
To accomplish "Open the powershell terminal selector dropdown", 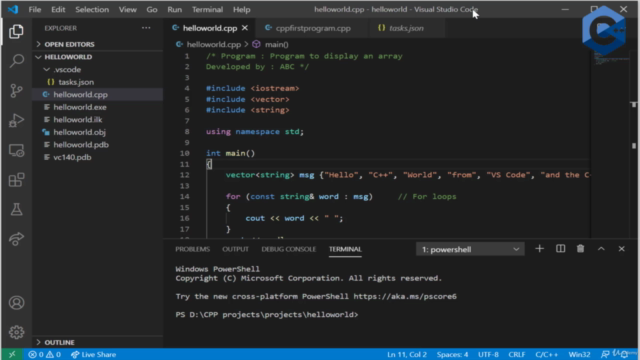I will click(x=470, y=249).
